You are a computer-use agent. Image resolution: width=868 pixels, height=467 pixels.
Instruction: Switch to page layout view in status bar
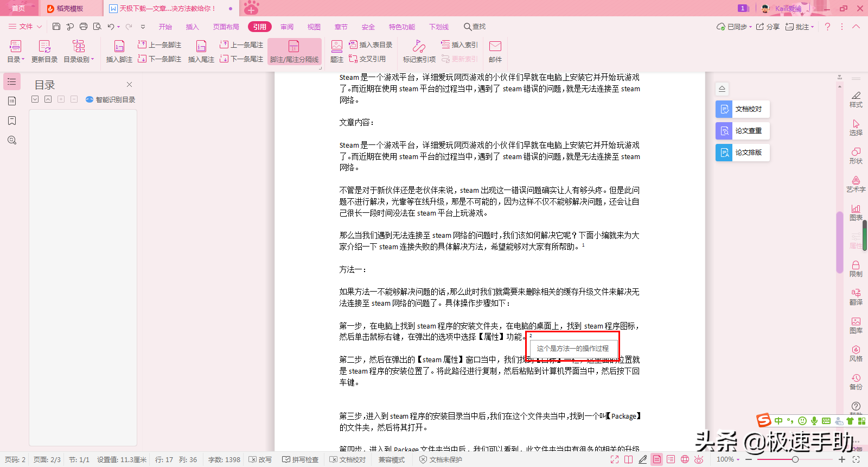pos(657,459)
